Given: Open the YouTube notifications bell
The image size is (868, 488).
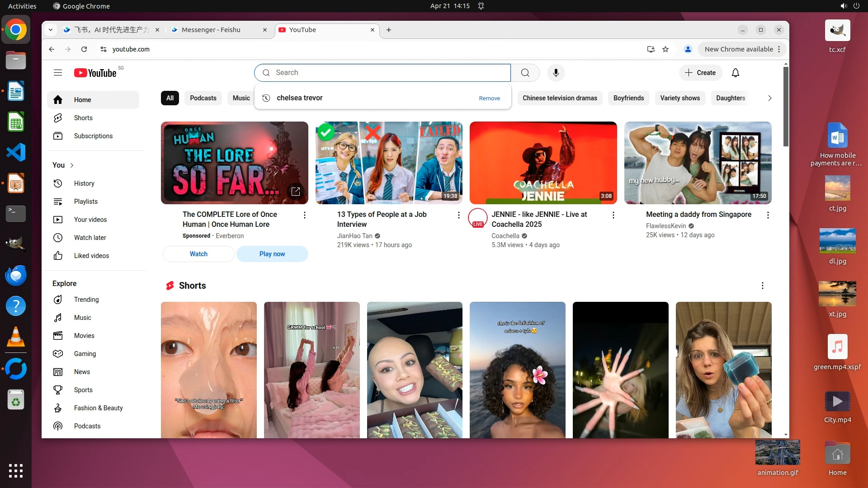Looking at the screenshot, I should 735,73.
